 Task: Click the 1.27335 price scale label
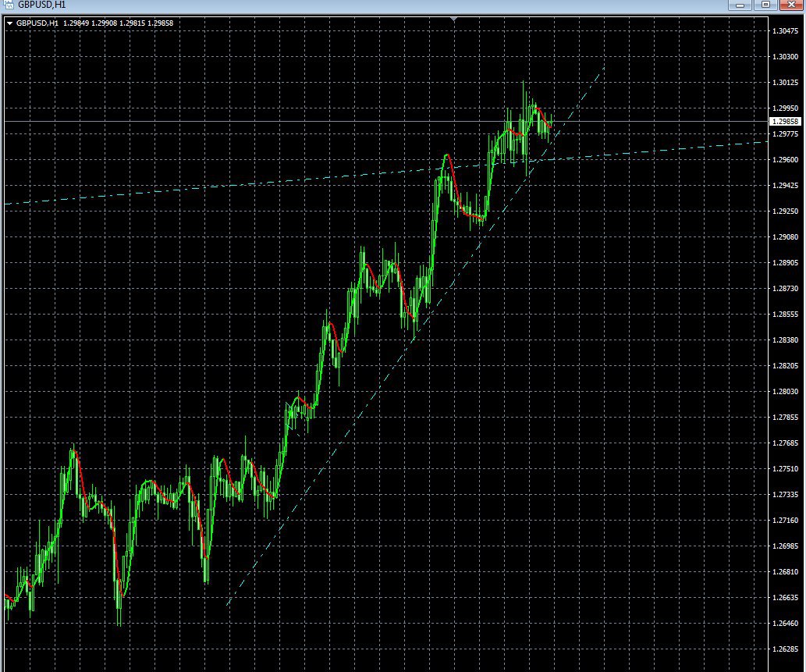click(x=785, y=494)
